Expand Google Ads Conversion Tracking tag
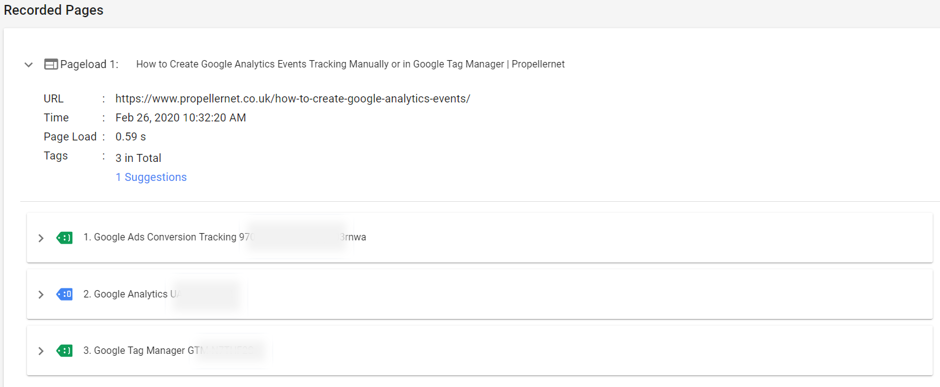 [41, 238]
